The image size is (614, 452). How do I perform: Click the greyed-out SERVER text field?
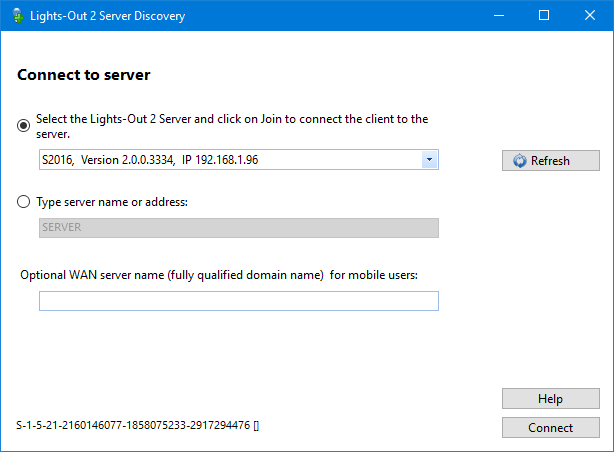pyautogui.click(x=238, y=227)
